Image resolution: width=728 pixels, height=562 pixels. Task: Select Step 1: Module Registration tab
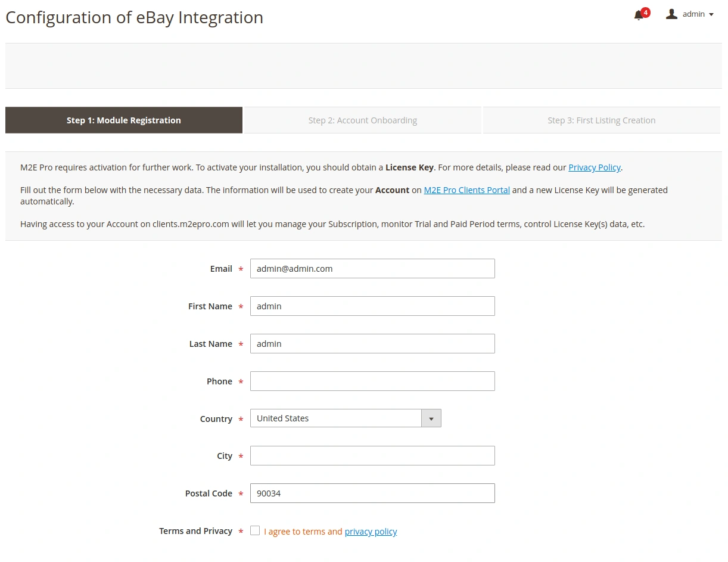[x=124, y=120]
